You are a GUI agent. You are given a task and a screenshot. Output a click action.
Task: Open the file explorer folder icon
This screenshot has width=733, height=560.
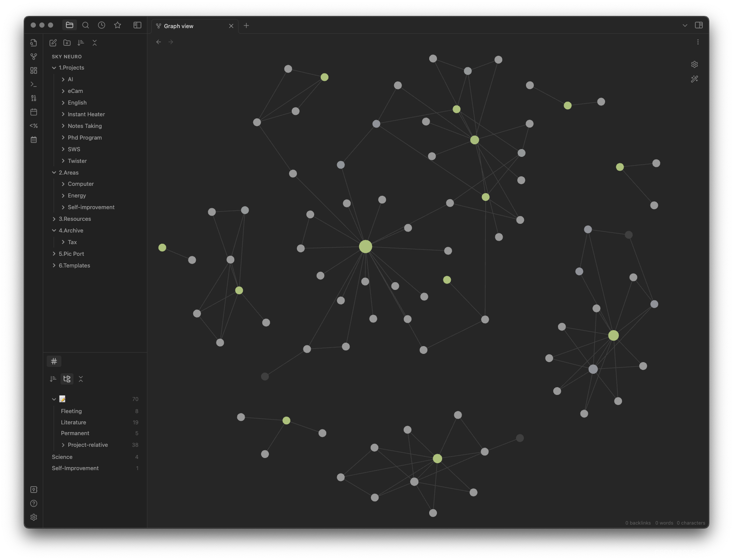point(70,25)
